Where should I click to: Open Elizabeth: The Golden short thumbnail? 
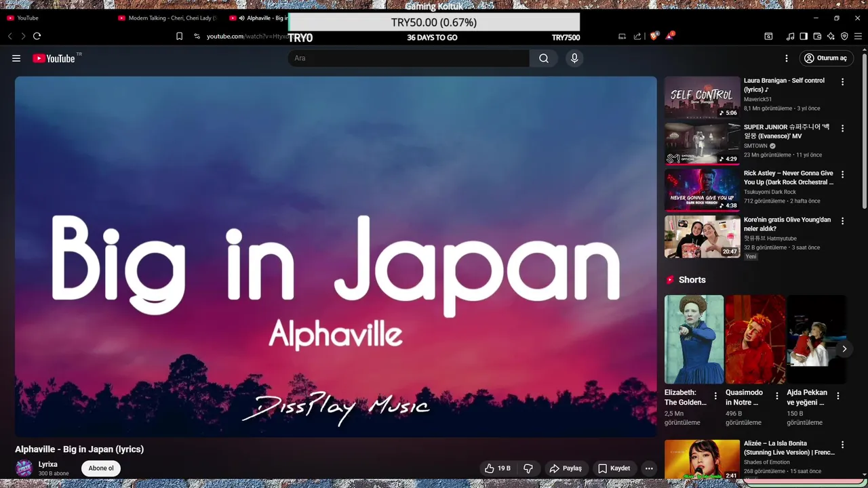pyautogui.click(x=694, y=339)
